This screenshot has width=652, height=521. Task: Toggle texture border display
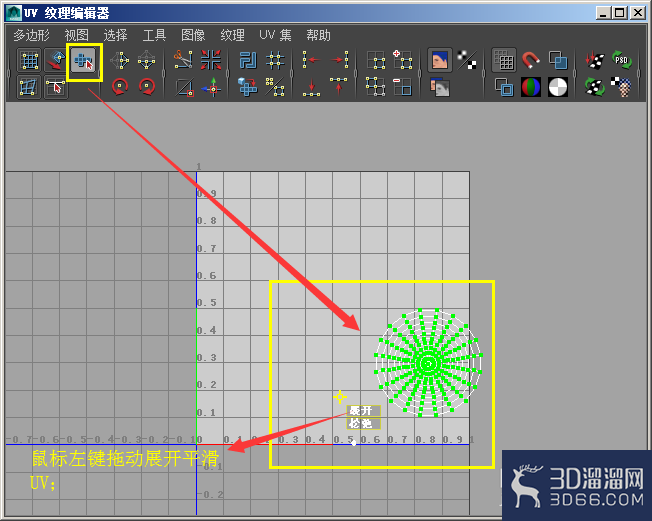[x=504, y=87]
